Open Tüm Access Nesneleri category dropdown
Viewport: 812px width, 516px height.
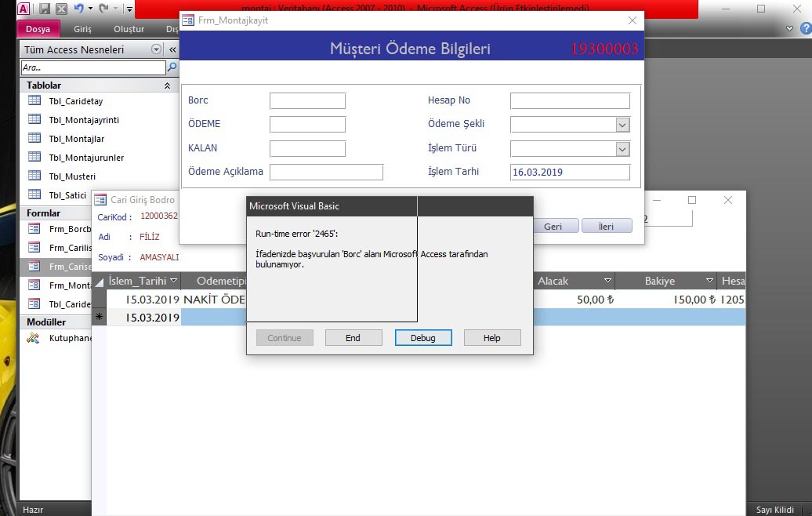(156, 49)
